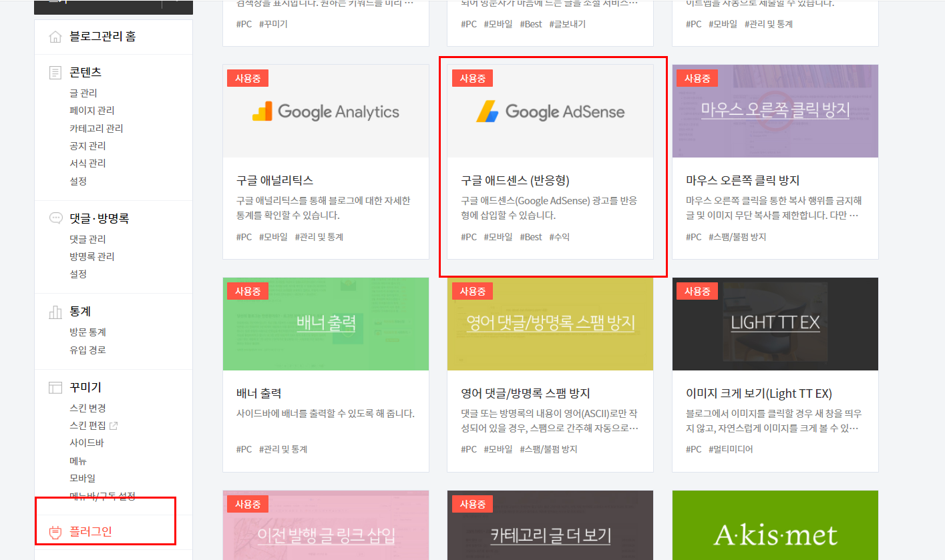This screenshot has width=945, height=560.
Task: Click #스팸/불펌 방지 tag on 마우스 오른쪽 클릭 방지 card
Action: [x=737, y=237]
